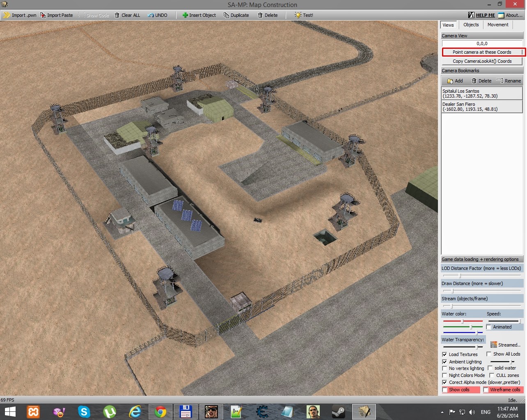
Task: Open HELP ME link
Action: click(x=481, y=15)
